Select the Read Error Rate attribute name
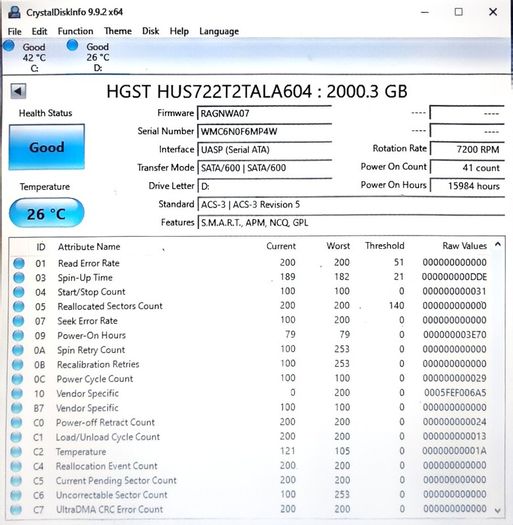The height and width of the screenshot is (525, 513). [x=89, y=264]
